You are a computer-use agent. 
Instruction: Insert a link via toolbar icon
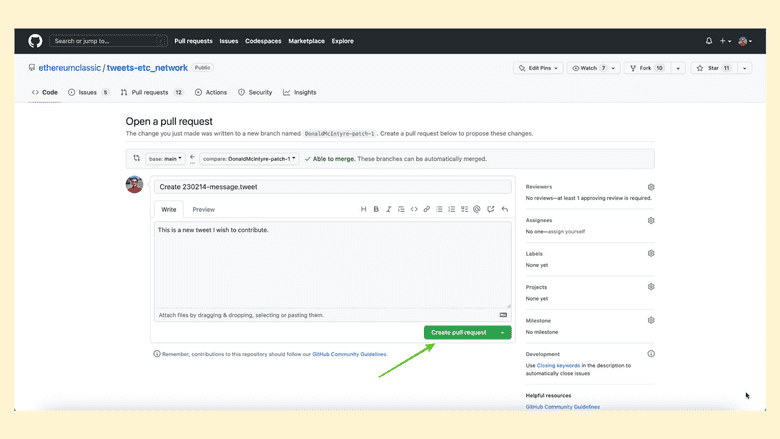tap(427, 209)
